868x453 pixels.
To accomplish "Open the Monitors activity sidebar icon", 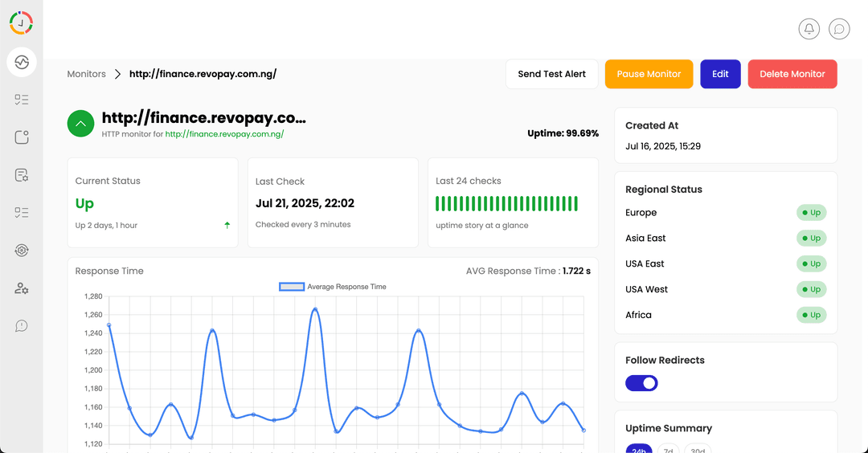I will click(x=22, y=62).
